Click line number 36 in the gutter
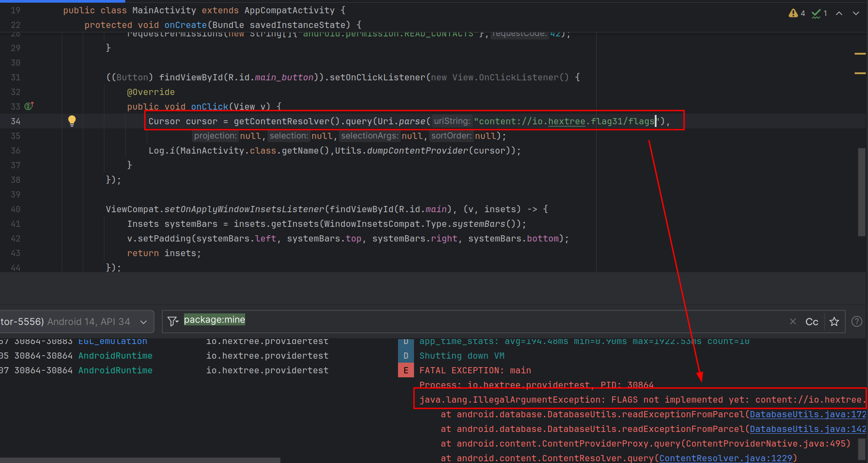The width and height of the screenshot is (868, 463). pos(16,150)
